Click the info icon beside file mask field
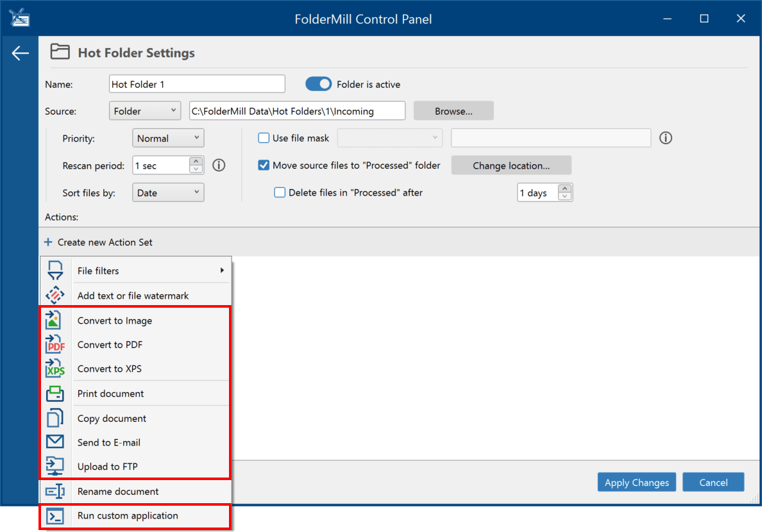762x532 pixels. (666, 138)
